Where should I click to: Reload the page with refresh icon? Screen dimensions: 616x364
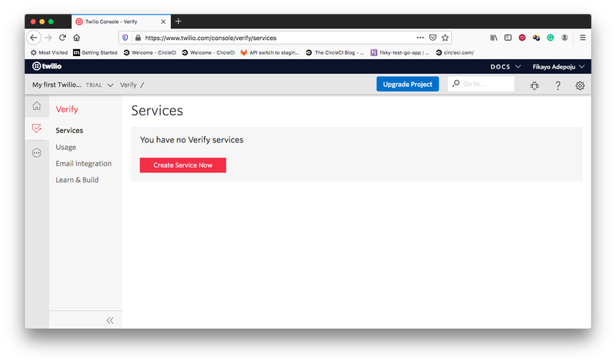coord(62,38)
